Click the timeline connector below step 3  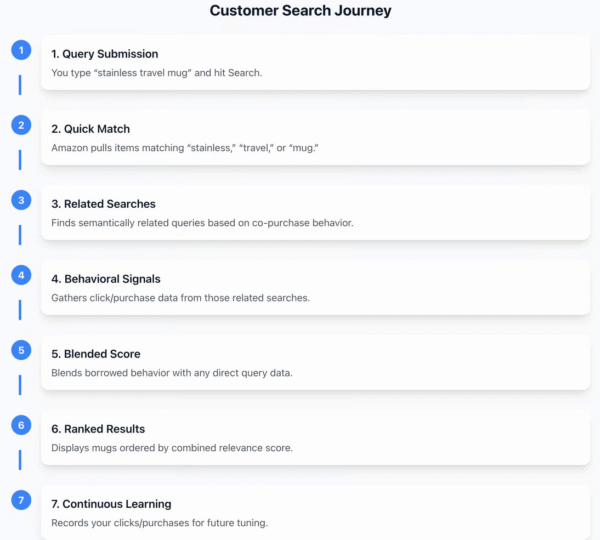coord(20,235)
